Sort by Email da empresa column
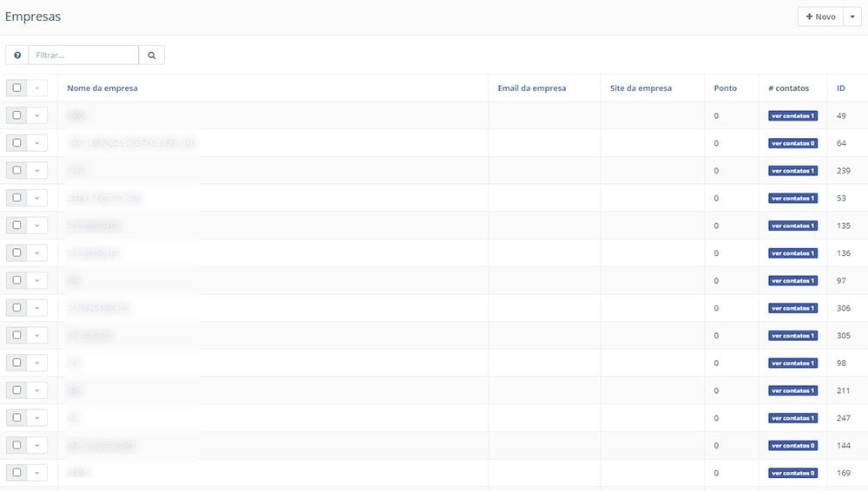The image size is (868, 491). click(x=531, y=88)
